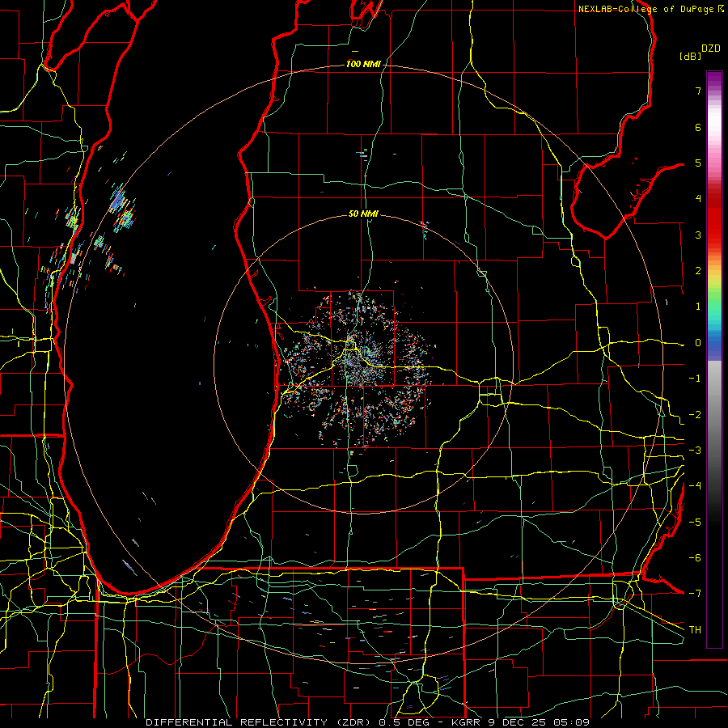Click the -7 value on color scale
The width and height of the screenshot is (728, 728).
[x=695, y=594]
